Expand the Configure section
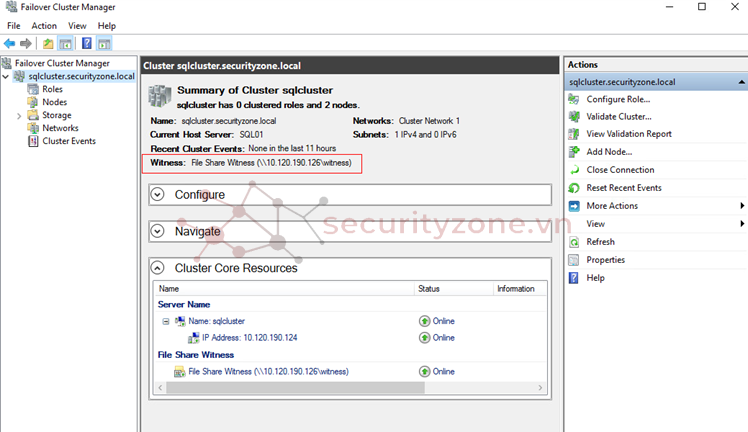Image resolution: width=748 pixels, height=432 pixels. pos(157,194)
